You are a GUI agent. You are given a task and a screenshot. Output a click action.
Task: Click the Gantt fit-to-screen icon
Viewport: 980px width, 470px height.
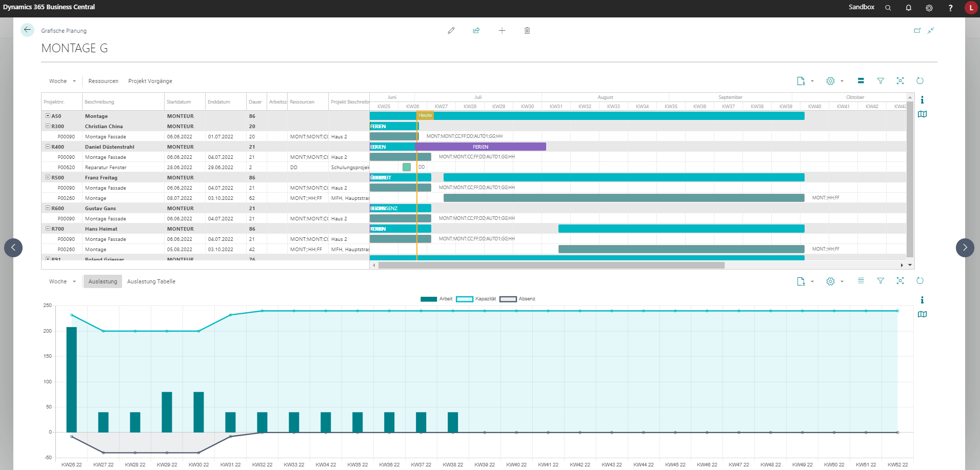(x=900, y=81)
